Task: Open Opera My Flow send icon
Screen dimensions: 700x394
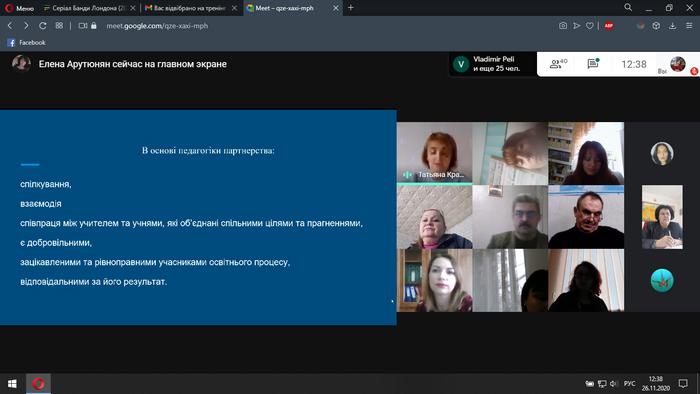Action: coord(577,26)
